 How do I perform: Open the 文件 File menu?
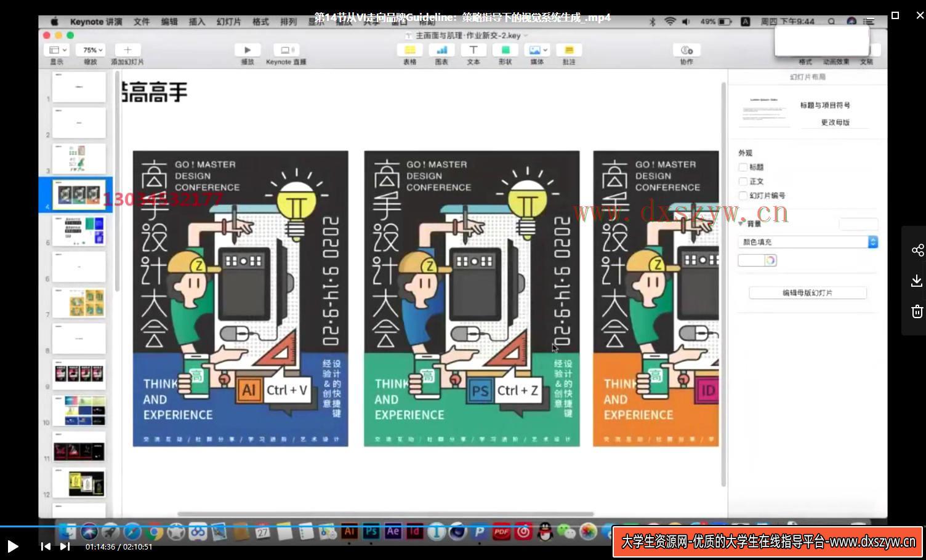pos(142,22)
